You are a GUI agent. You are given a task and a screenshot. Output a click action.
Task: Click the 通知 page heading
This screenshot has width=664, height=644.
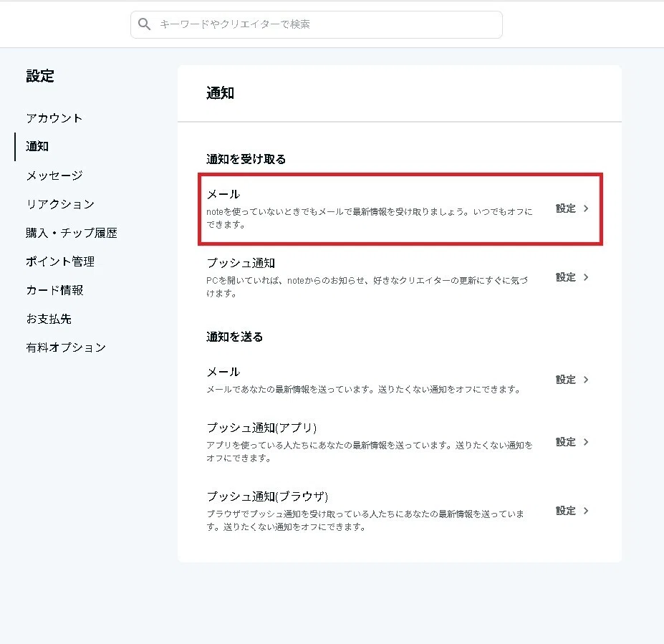pos(220,93)
